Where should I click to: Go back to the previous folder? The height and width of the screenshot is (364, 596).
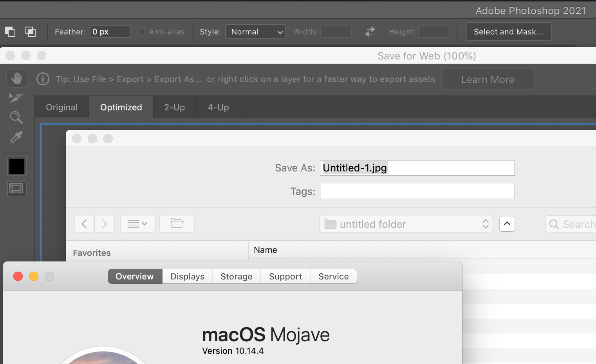pyautogui.click(x=84, y=223)
